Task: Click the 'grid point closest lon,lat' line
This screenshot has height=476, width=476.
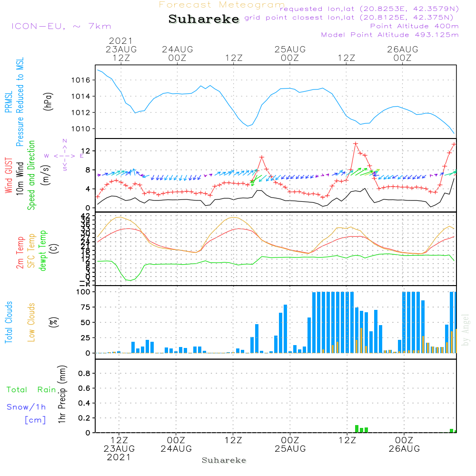Action: coord(349,17)
